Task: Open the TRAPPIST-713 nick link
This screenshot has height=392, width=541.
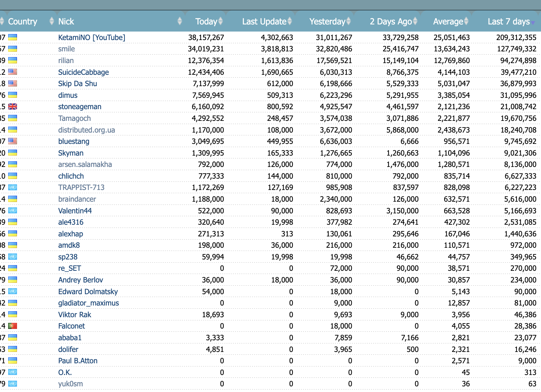Action: [82, 187]
